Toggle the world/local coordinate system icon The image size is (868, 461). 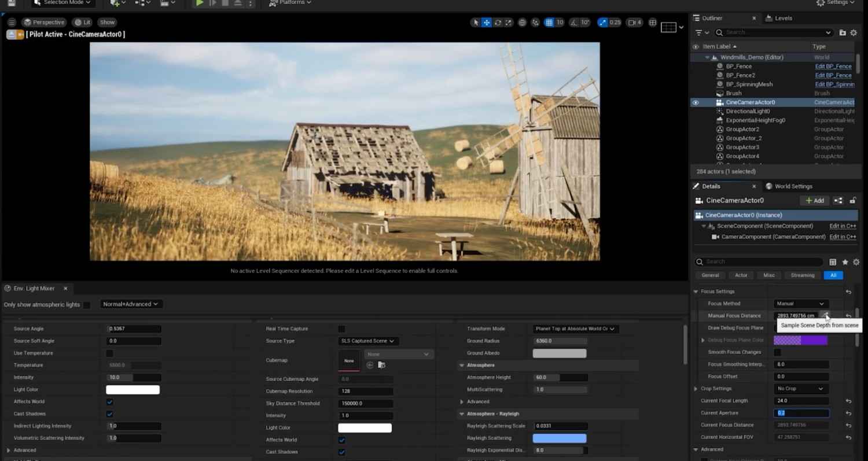523,23
